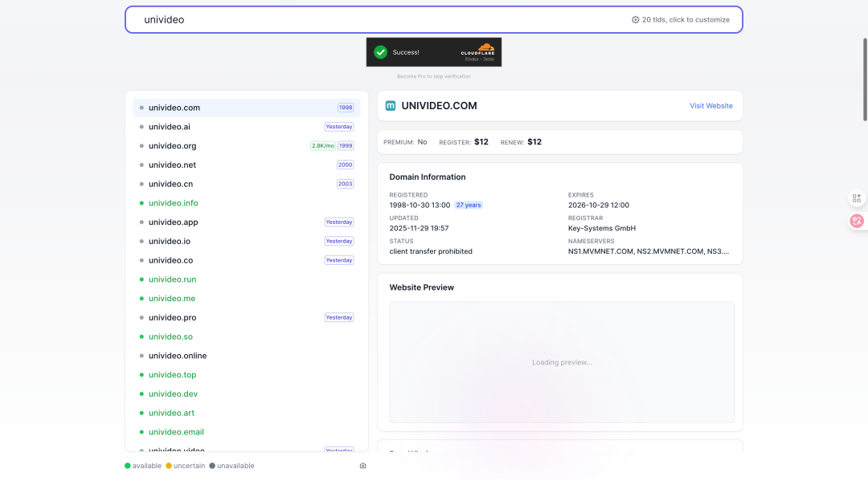Click the 2003 badge on univideo.cn
The height and width of the screenshot is (481, 868).
pyautogui.click(x=345, y=184)
